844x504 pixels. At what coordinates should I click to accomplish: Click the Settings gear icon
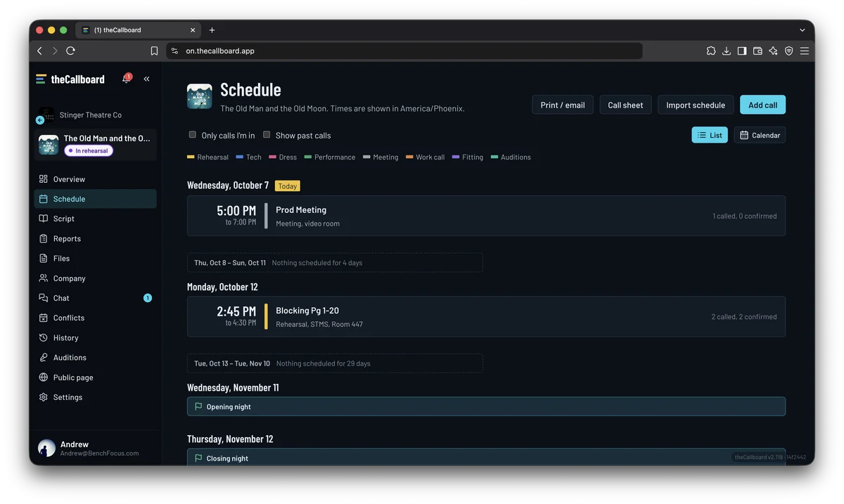44,397
